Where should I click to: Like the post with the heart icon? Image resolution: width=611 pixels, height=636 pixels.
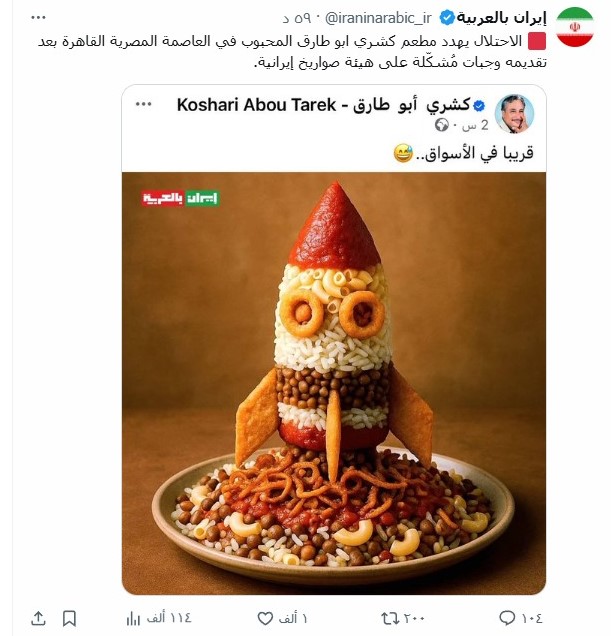tap(265, 617)
